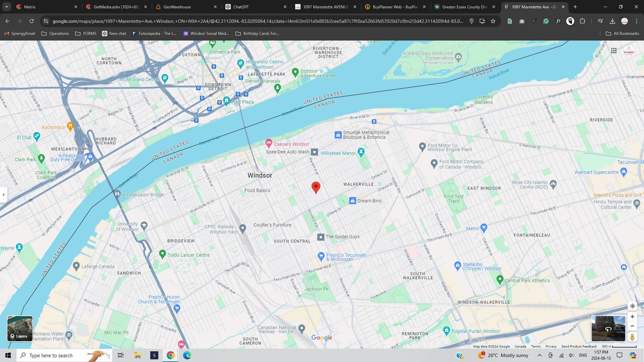Expand the Operations bookmark folder
Viewport: 644px width, 362px height.
click(55, 34)
